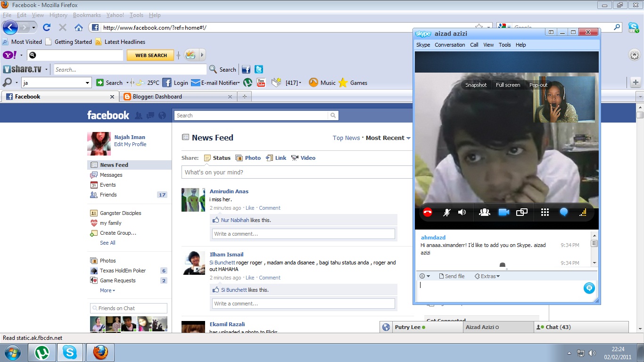
Task: Open the Skype Call menu
Action: pos(474,45)
